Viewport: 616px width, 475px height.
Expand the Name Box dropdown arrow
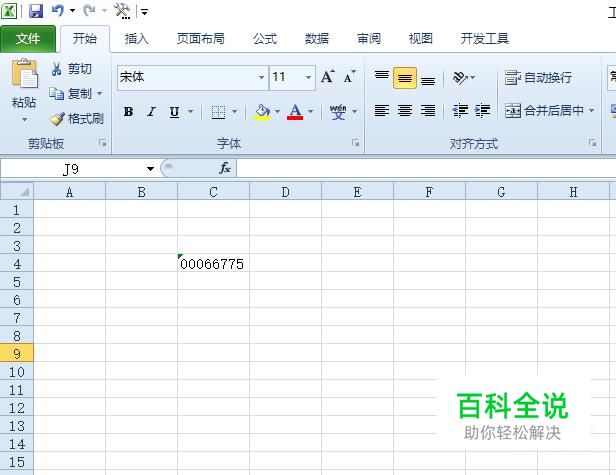click(150, 169)
